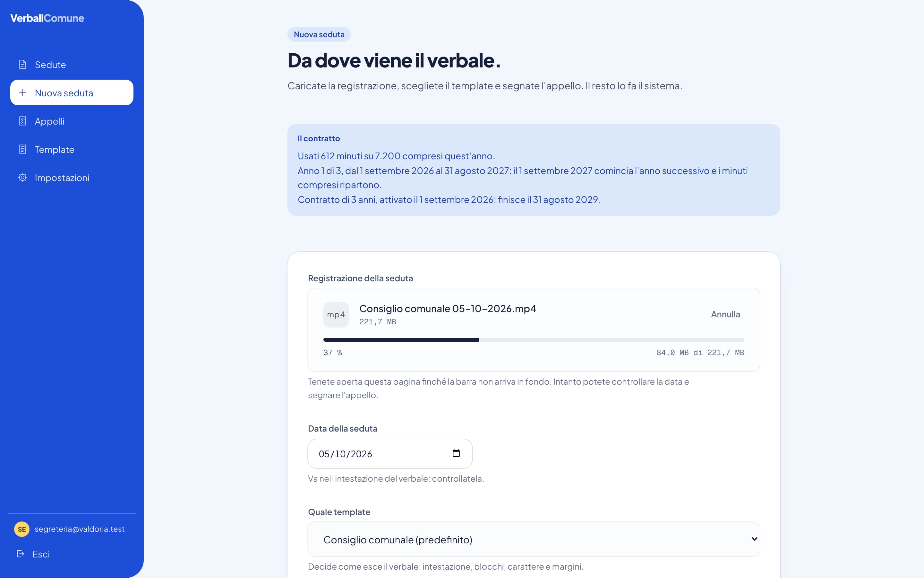Open the calendar picker icon in date field
This screenshot has height=578, width=924.
pyautogui.click(x=456, y=453)
